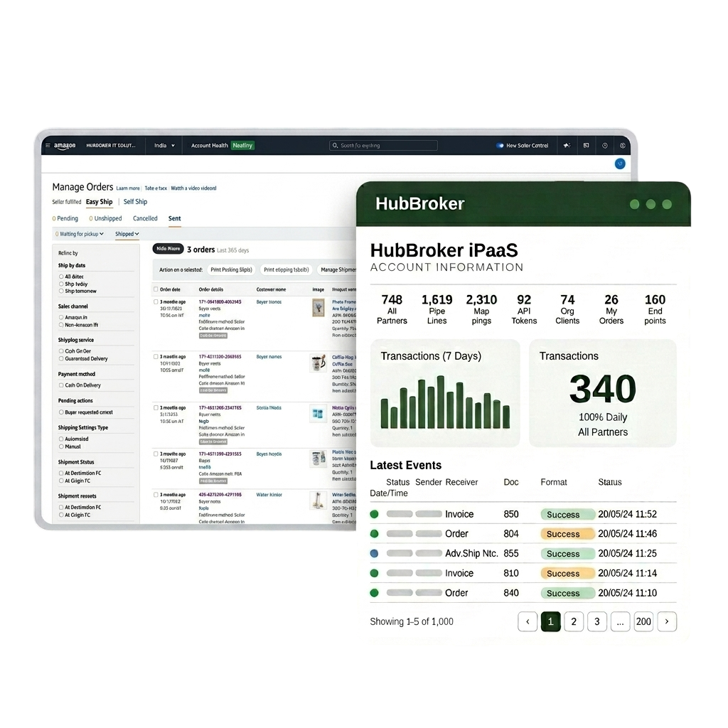Switch to the Easy Ship tab
Viewport: 728px width, 728px height.
click(99, 201)
